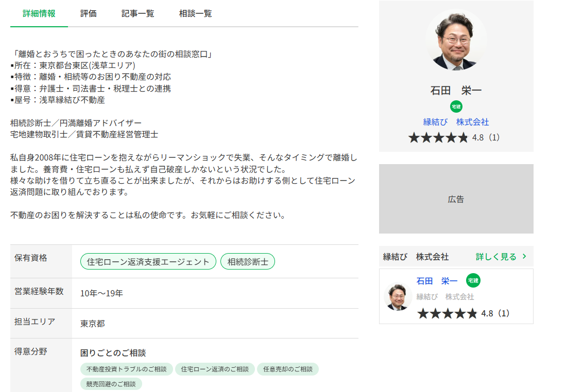Image resolution: width=583 pixels, height=392 pixels.
Task: Click the 4.8 star rating in the profile card
Action: 453,137
